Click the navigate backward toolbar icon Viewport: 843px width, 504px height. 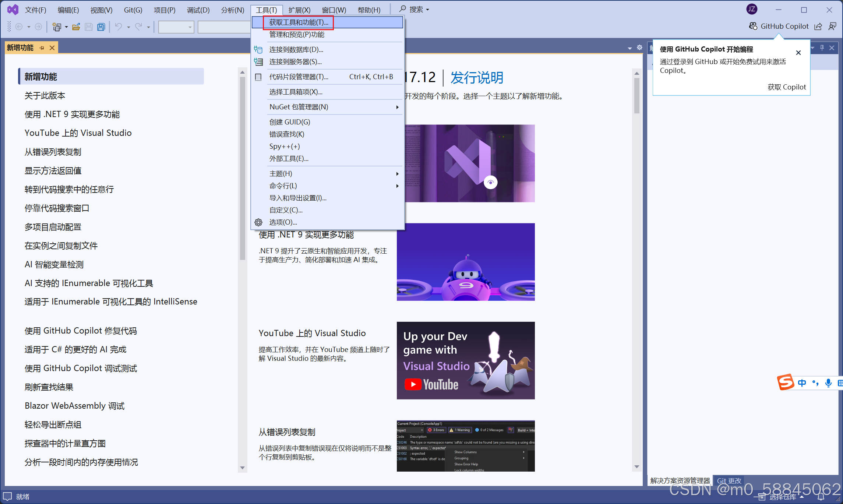click(19, 27)
